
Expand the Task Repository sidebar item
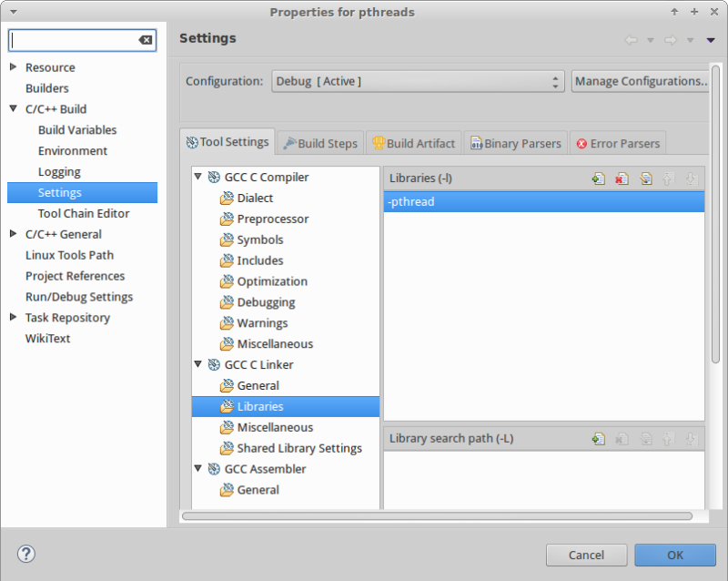[15, 317]
